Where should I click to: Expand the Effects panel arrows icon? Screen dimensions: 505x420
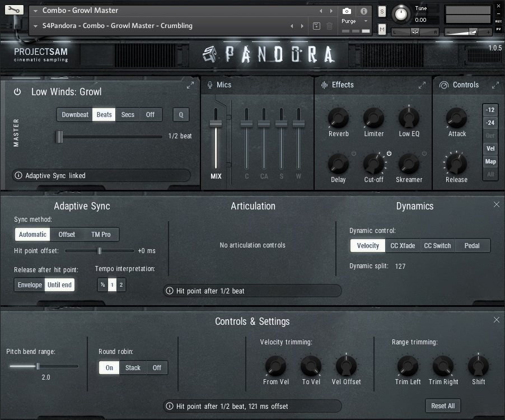pyautogui.click(x=422, y=85)
